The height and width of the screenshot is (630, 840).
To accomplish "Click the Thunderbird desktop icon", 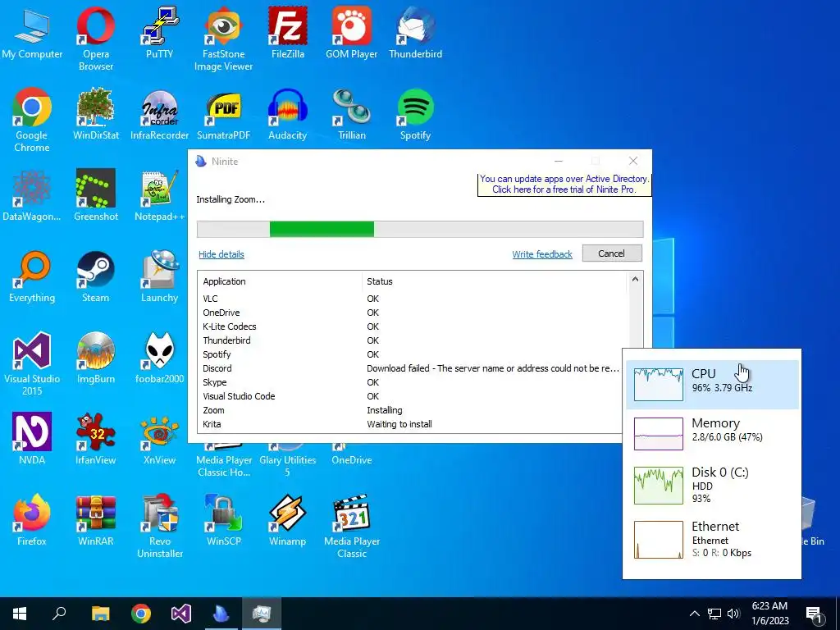I will 416,32.
